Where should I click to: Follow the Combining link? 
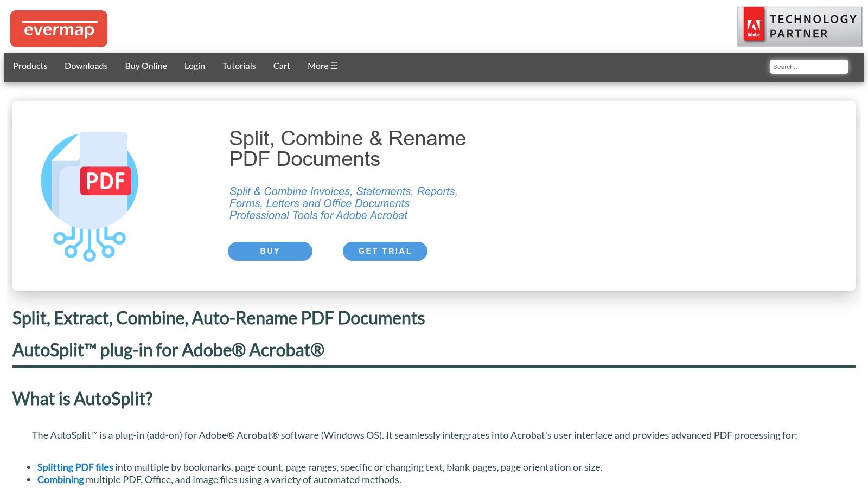[x=61, y=480]
